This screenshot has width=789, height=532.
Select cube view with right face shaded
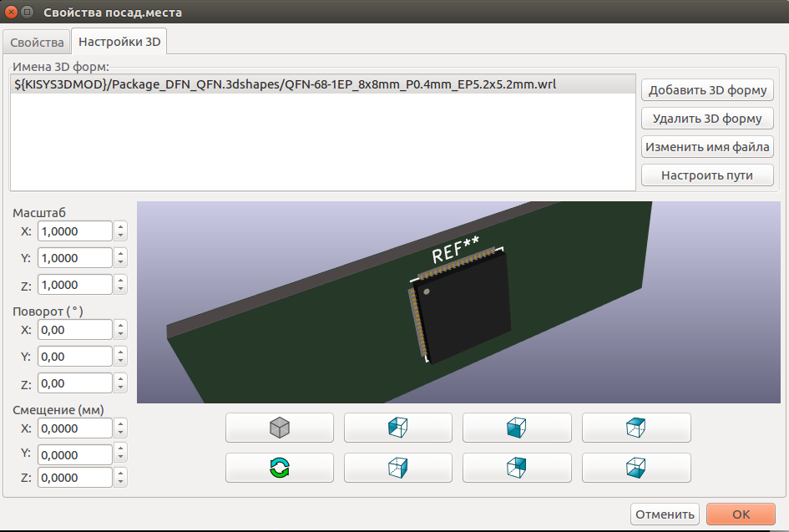[397, 468]
